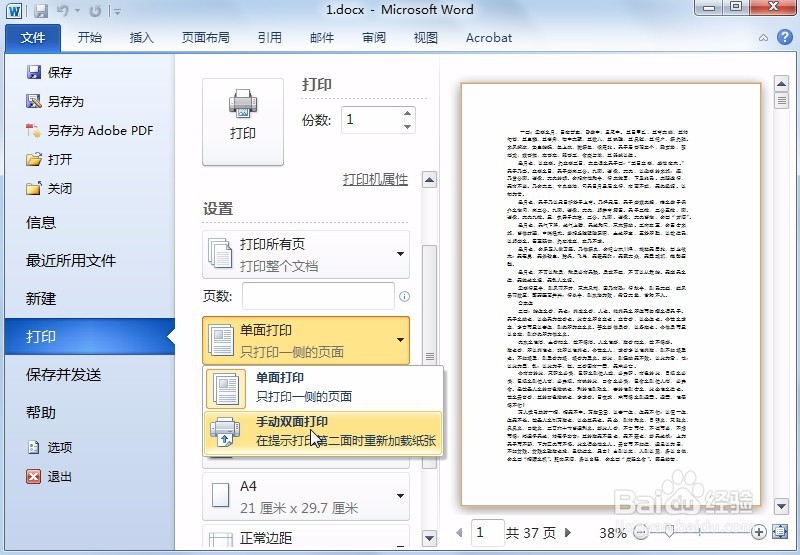Select the 单面打印 option in list

tap(323, 388)
